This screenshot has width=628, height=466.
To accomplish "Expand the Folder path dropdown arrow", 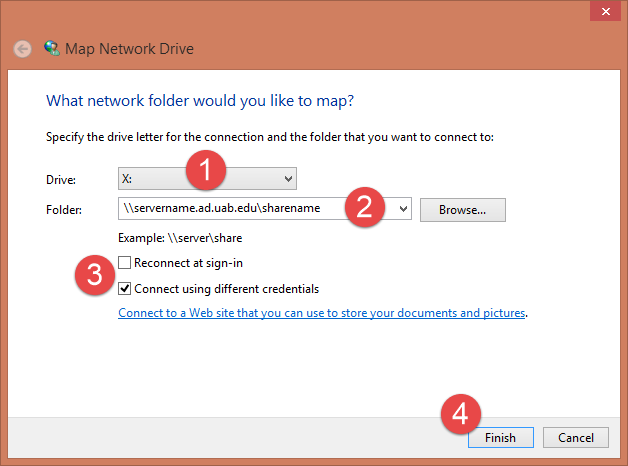I will coord(403,209).
